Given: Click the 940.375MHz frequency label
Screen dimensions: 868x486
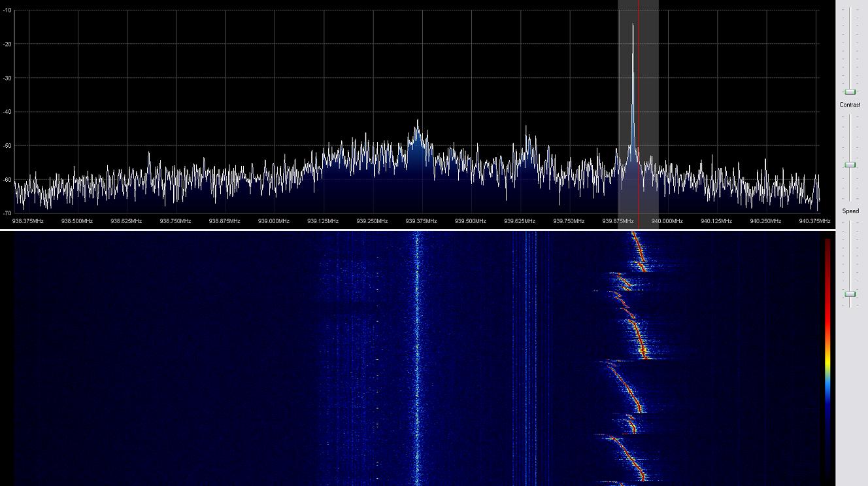Looking at the screenshot, I should [x=815, y=221].
